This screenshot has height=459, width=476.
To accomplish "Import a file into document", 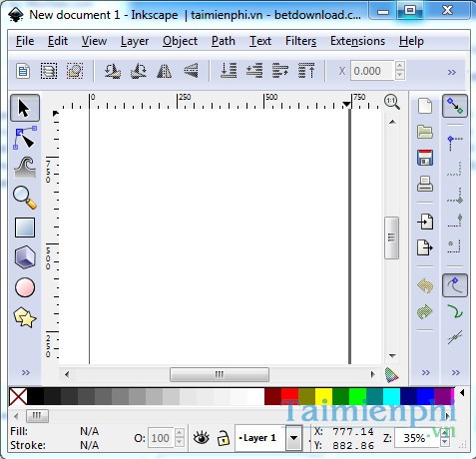I will click(425, 222).
